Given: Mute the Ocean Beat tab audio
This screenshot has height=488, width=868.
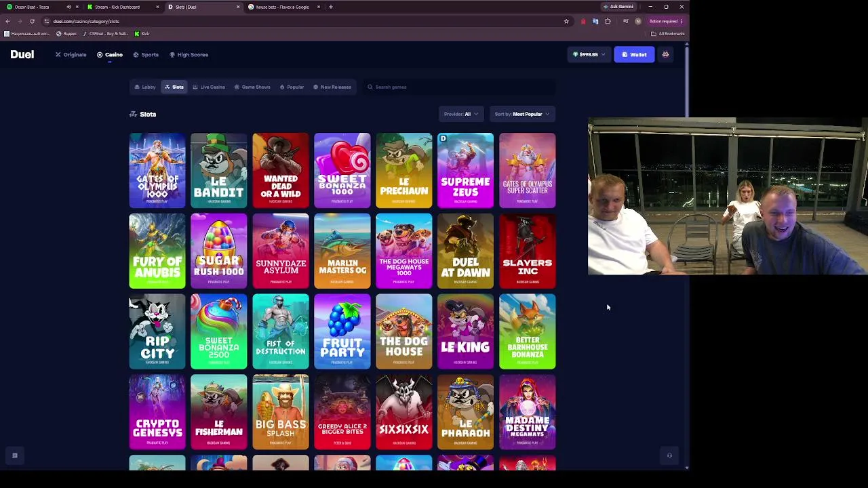Looking at the screenshot, I should 68,7.
